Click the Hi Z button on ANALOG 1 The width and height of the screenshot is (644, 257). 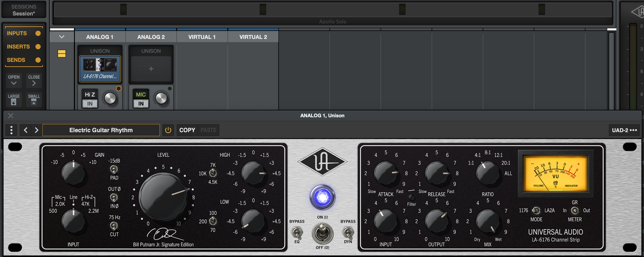[90, 94]
